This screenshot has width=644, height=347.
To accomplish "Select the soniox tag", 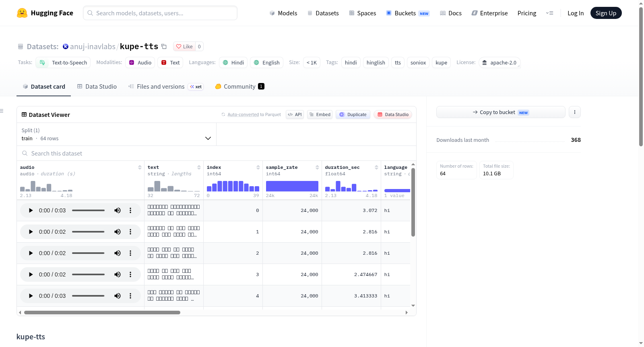I will coord(418,62).
